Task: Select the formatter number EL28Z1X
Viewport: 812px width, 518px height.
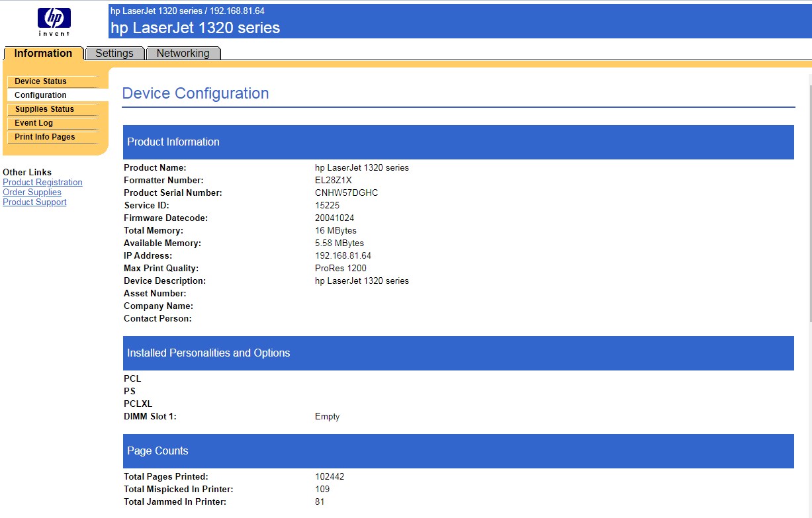Action: click(x=334, y=181)
